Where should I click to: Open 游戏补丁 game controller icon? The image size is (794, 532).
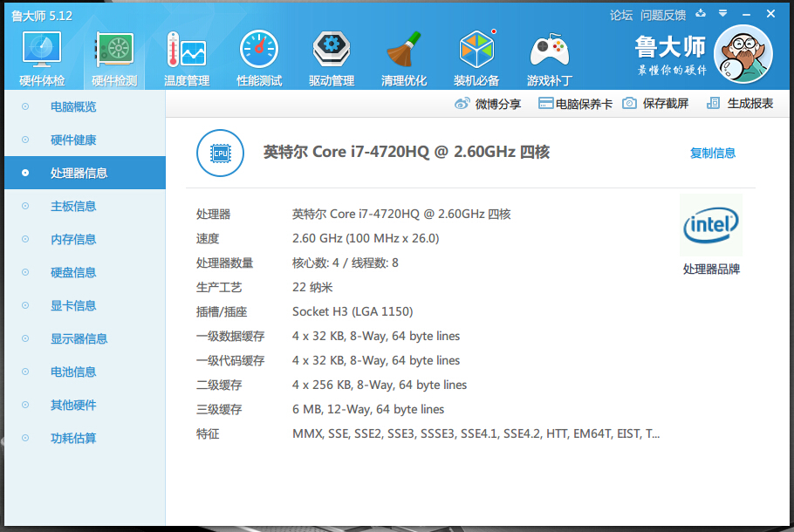coord(550,51)
